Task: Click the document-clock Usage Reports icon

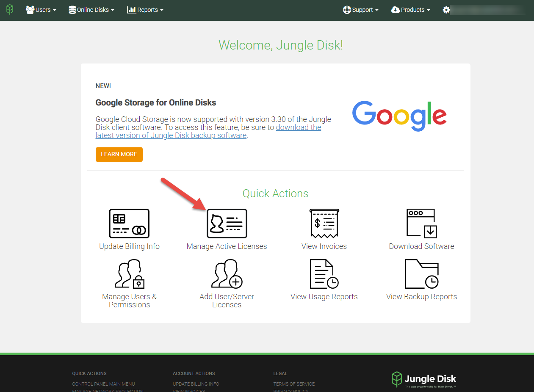Action: tap(324, 274)
